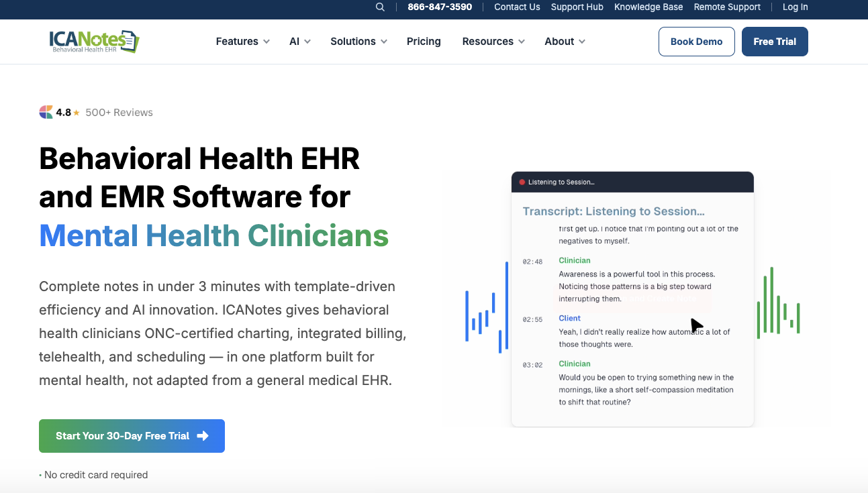
Task: Go to the Pricing page
Action: point(424,42)
